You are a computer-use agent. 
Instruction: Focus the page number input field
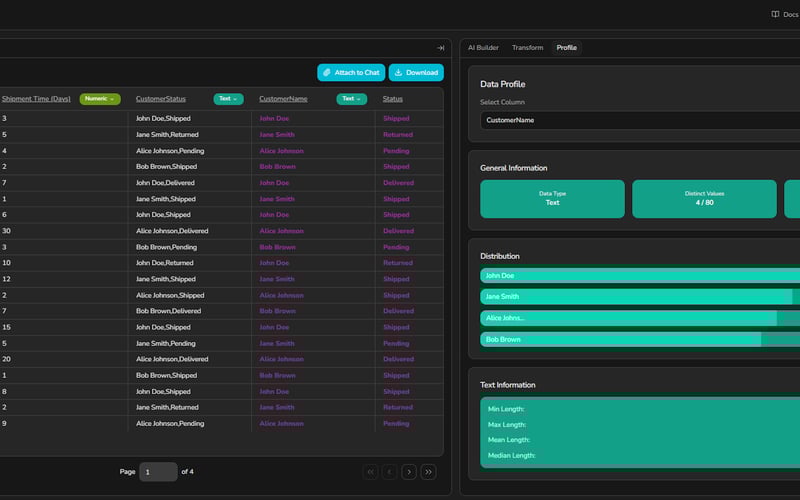tap(158, 472)
